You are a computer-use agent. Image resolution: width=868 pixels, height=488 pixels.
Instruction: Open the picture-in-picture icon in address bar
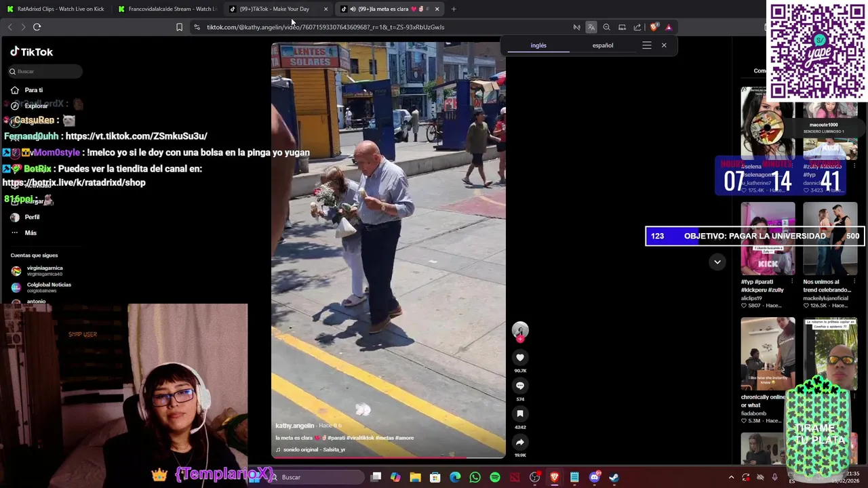tap(622, 27)
